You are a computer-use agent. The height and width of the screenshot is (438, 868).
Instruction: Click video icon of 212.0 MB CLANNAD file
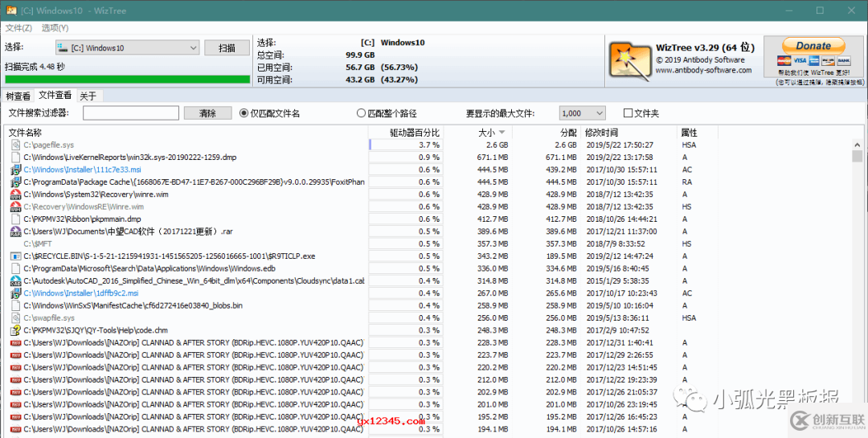(15, 380)
